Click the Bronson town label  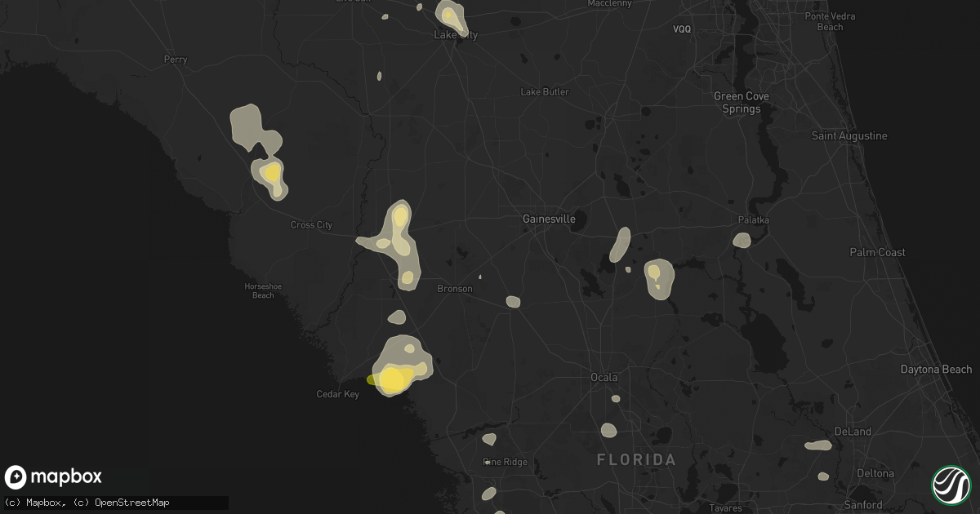click(x=454, y=289)
